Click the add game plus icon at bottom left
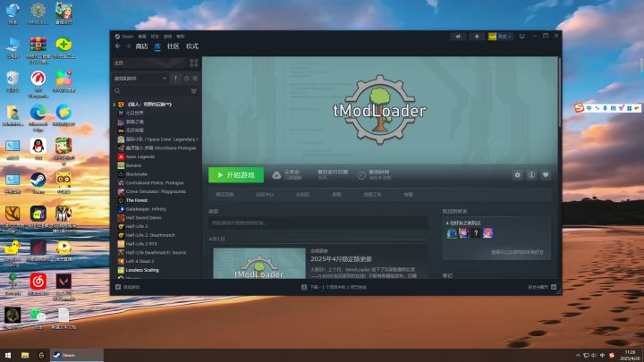This screenshot has height=362, width=644. [118, 287]
